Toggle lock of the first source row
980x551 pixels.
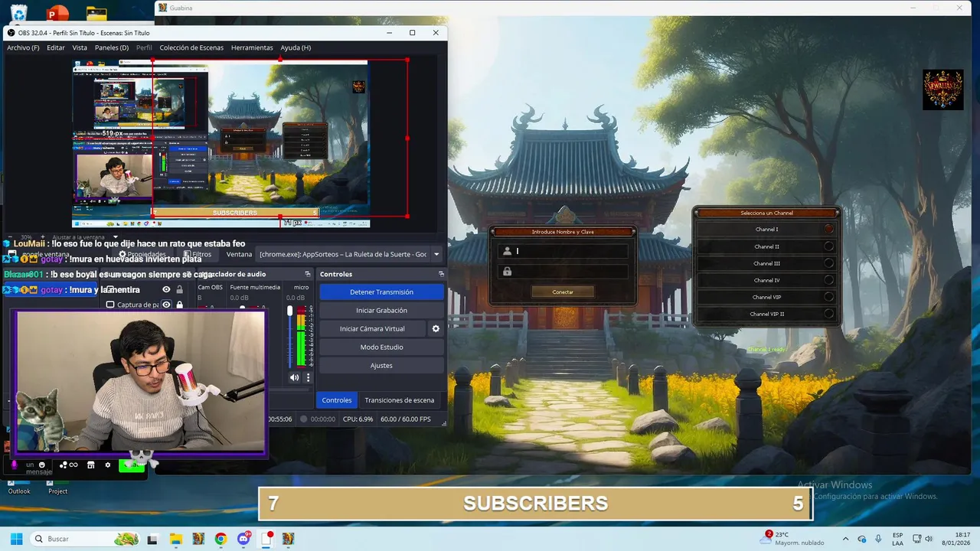pos(180,289)
